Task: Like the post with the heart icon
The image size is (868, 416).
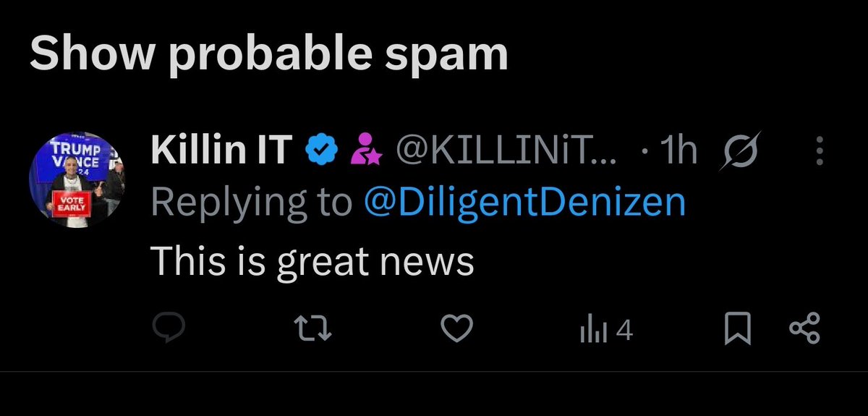Action: 456,331
